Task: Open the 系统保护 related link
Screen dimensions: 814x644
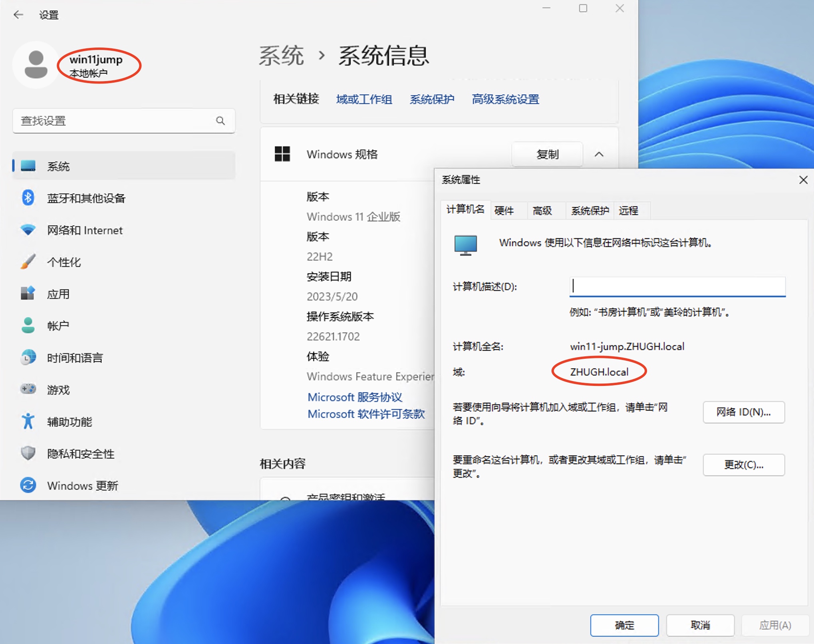Action: [432, 99]
